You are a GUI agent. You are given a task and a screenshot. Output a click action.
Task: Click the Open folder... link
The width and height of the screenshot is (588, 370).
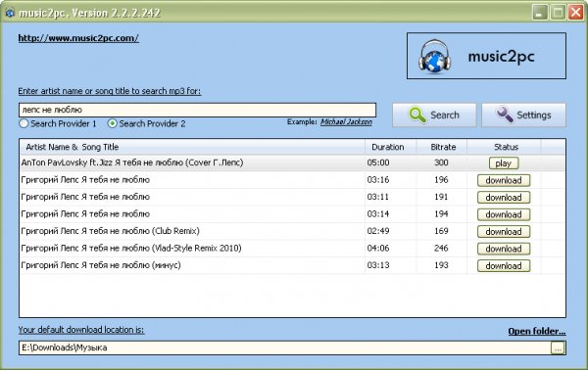(537, 331)
